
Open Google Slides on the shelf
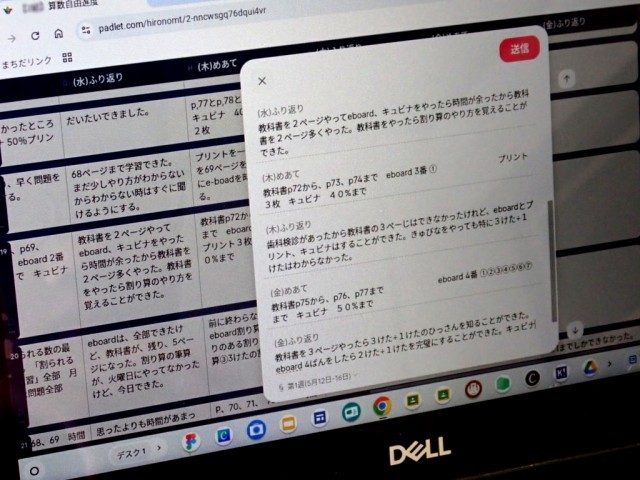coord(288,424)
